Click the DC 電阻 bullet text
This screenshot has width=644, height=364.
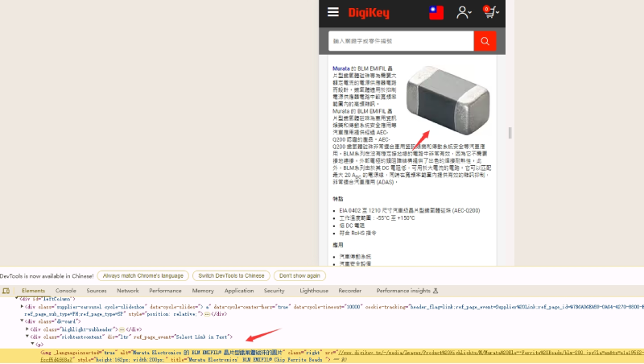[352, 225]
